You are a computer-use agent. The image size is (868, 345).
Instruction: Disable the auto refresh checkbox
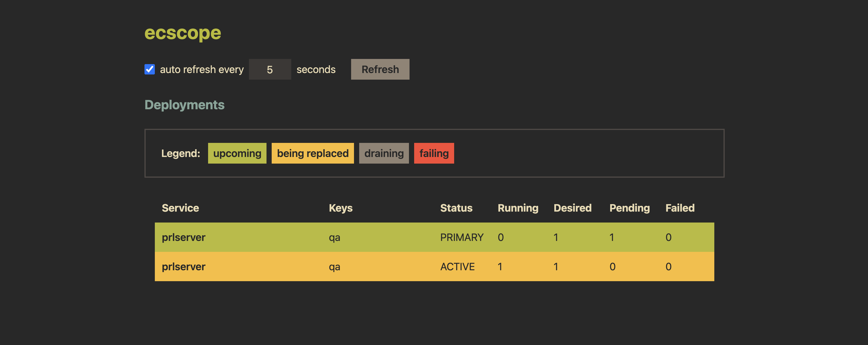tap(149, 69)
